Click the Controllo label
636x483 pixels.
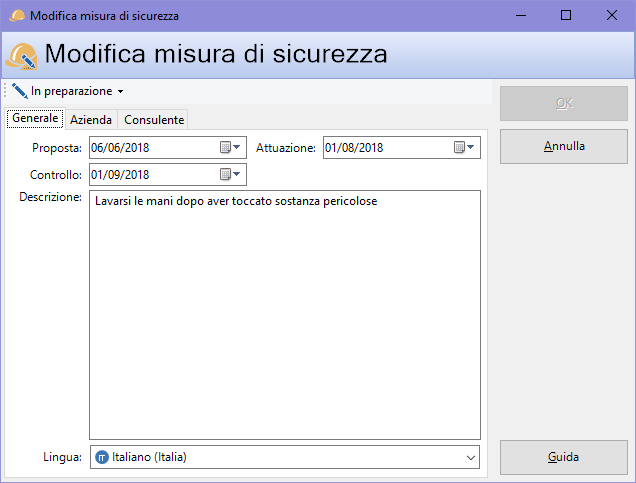click(x=56, y=175)
